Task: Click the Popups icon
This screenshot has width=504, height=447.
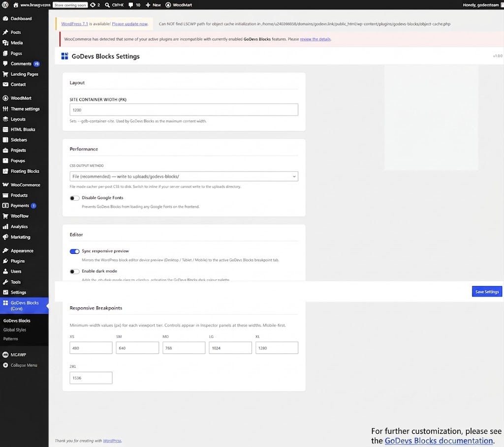Action: (x=5, y=161)
